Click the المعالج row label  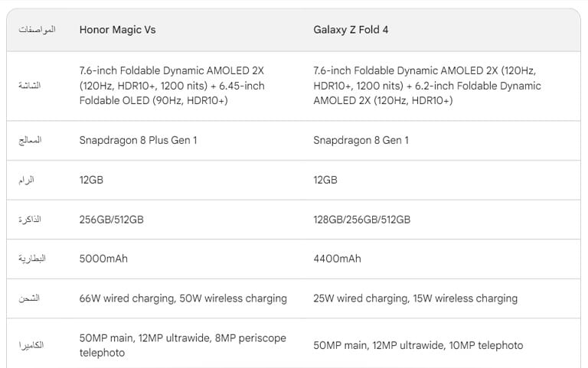click(x=31, y=141)
